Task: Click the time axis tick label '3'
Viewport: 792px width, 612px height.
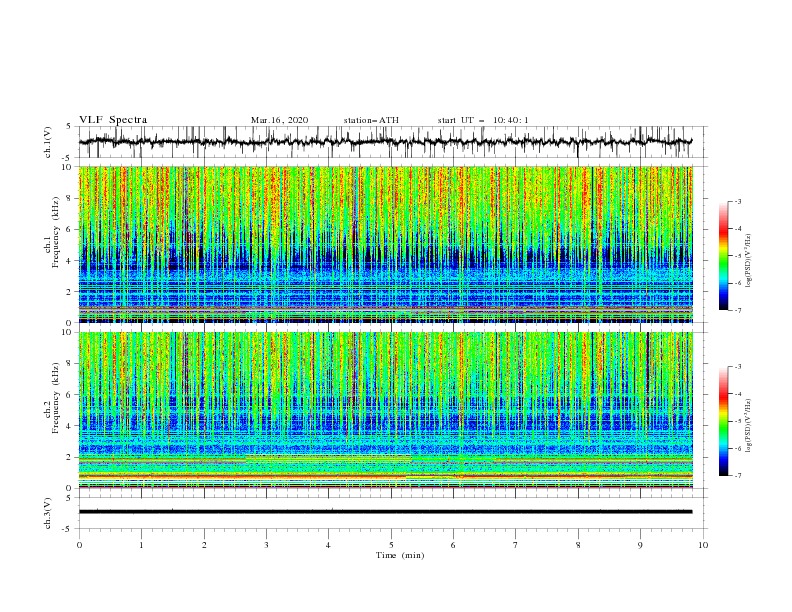Action: [266, 545]
